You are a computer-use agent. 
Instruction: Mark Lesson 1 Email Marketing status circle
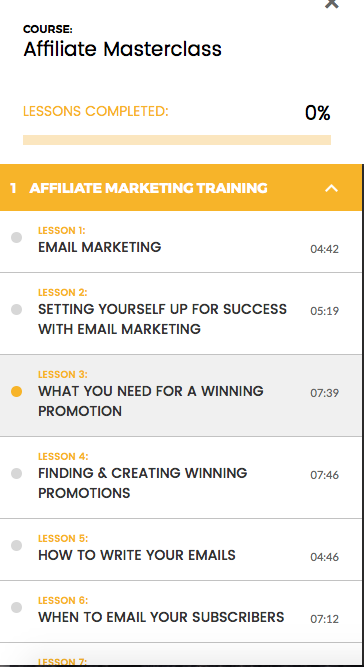pos(17,237)
